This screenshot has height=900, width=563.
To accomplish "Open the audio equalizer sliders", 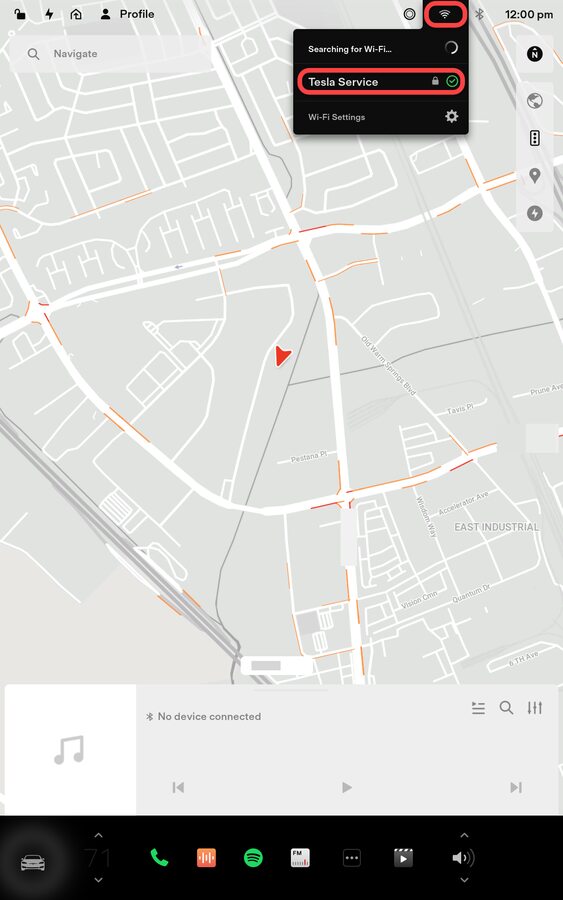I will click(x=535, y=708).
